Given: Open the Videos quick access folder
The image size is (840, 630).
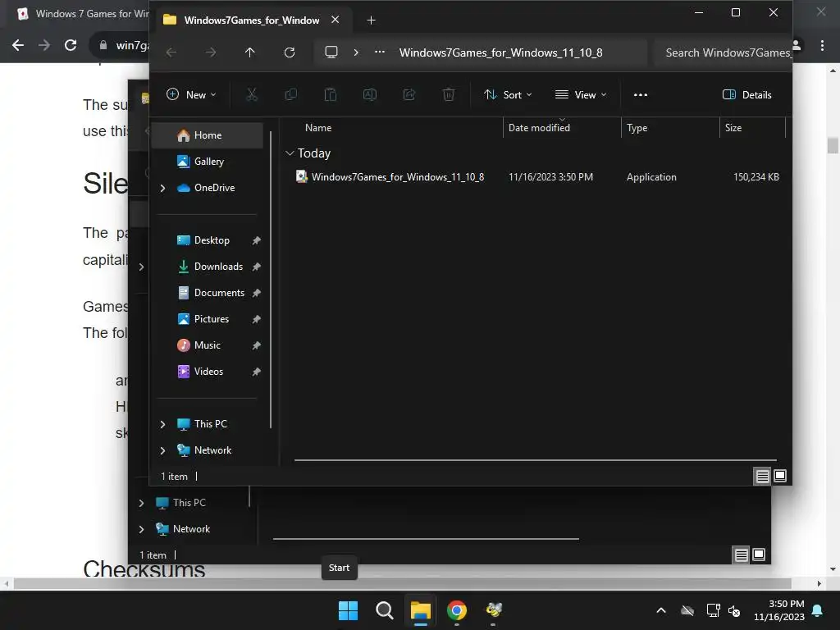Looking at the screenshot, I should [208, 372].
